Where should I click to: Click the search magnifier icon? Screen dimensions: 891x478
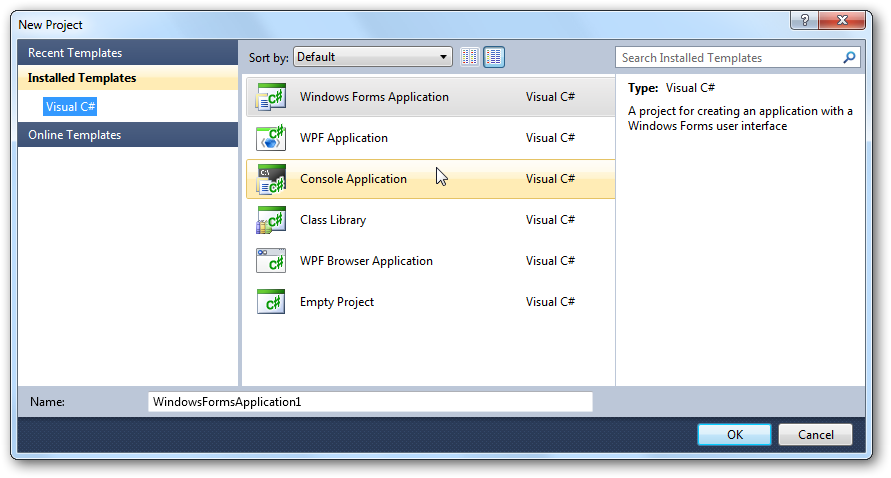click(850, 58)
